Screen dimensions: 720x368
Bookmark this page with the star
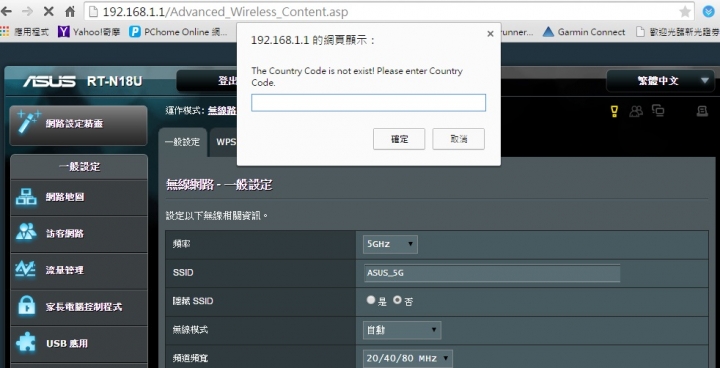pyautogui.click(x=685, y=11)
